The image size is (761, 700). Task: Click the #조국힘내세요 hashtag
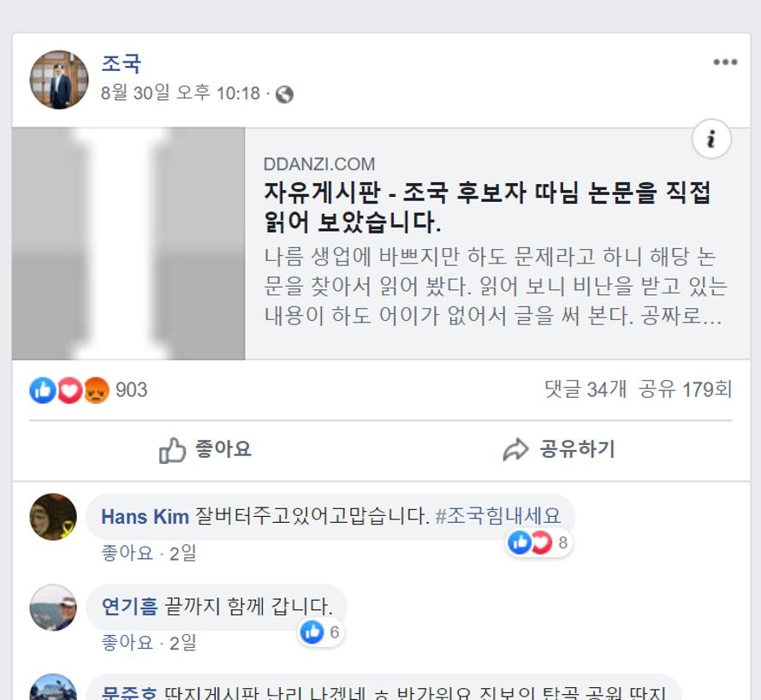[498, 516]
